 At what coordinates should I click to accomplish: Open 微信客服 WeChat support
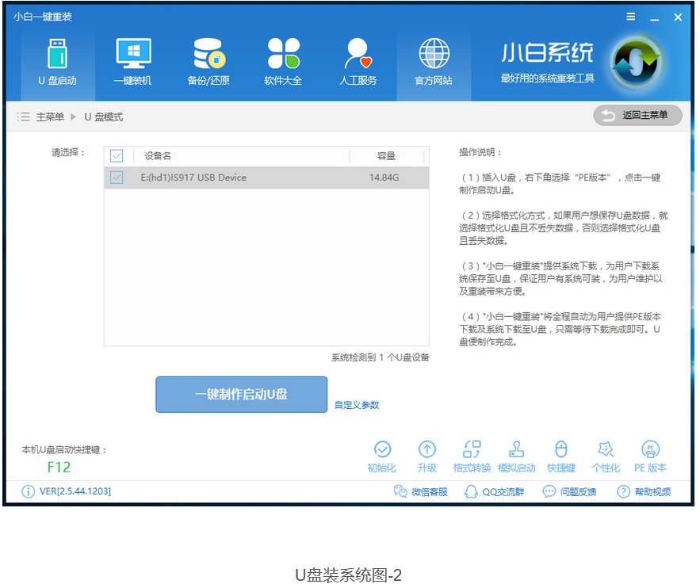(x=421, y=492)
